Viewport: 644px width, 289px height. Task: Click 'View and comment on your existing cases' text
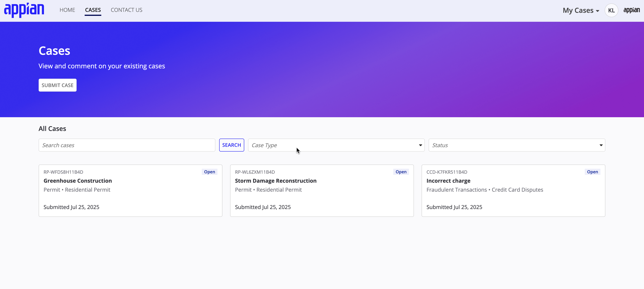pos(102,66)
